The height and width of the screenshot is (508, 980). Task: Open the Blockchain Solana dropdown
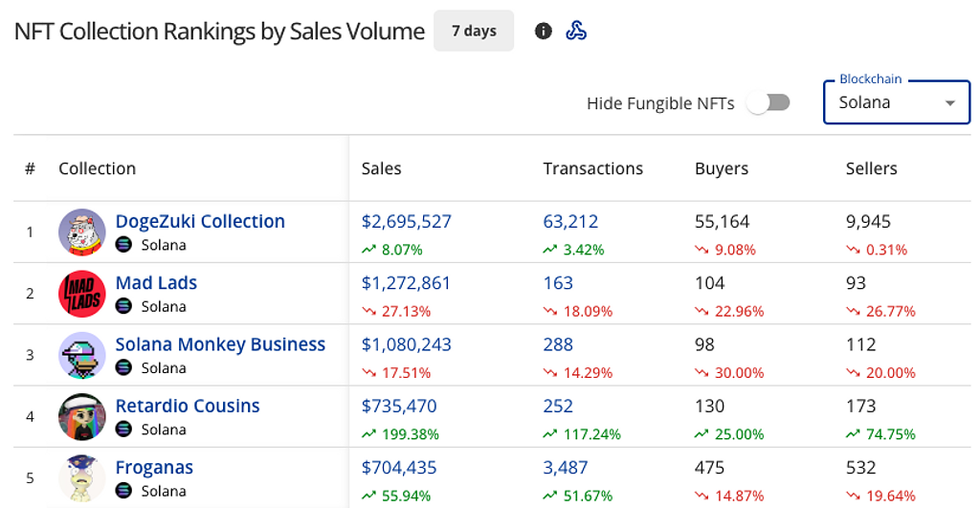coord(896,102)
